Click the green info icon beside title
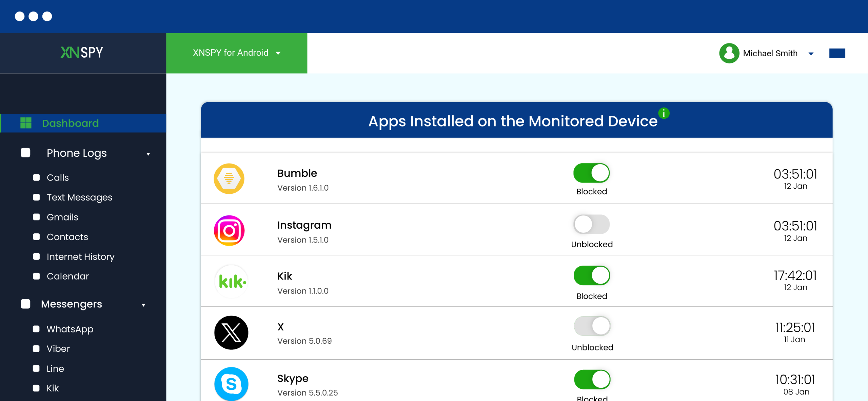Screen dimensions: 868x401 pyautogui.click(x=664, y=113)
